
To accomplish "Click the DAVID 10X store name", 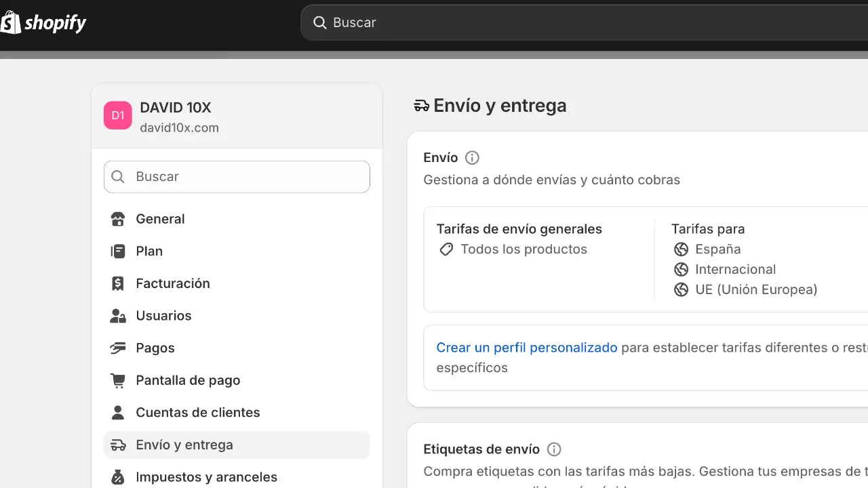I will point(175,107).
